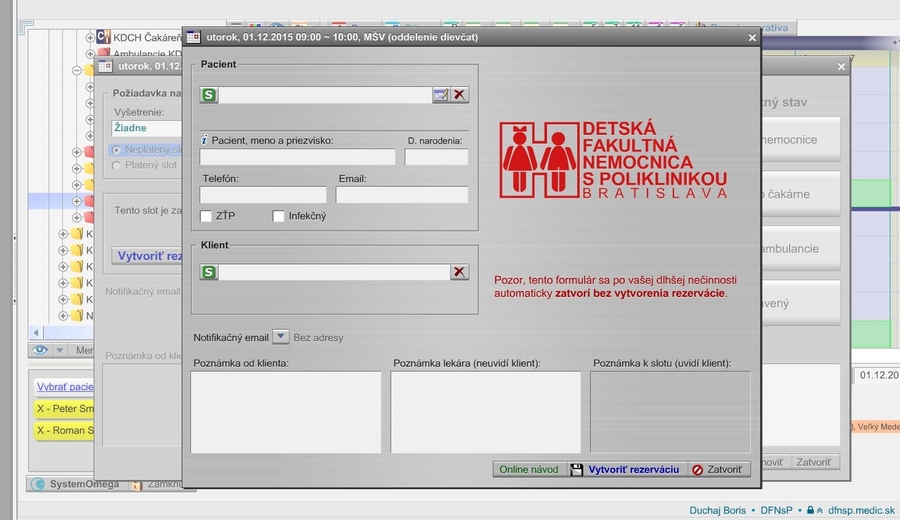Tick the Infekčný checkbox
This screenshot has width=900, height=520.
tap(279, 216)
